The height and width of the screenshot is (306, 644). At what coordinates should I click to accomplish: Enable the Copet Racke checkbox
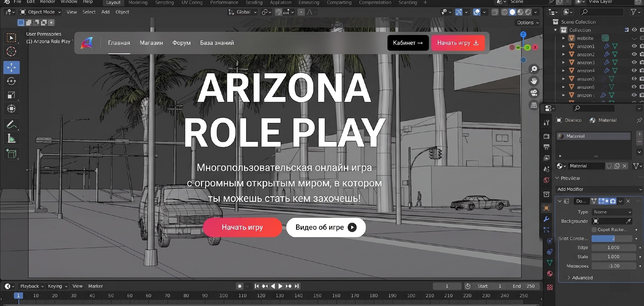click(x=594, y=230)
